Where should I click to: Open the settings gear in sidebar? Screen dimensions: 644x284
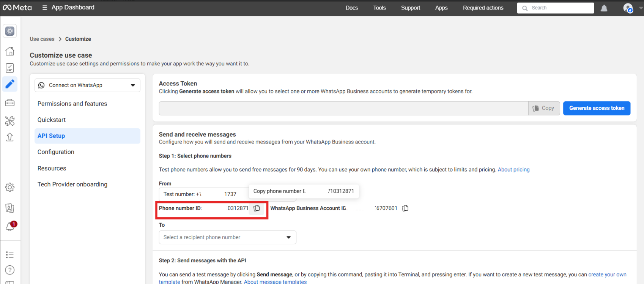10,187
